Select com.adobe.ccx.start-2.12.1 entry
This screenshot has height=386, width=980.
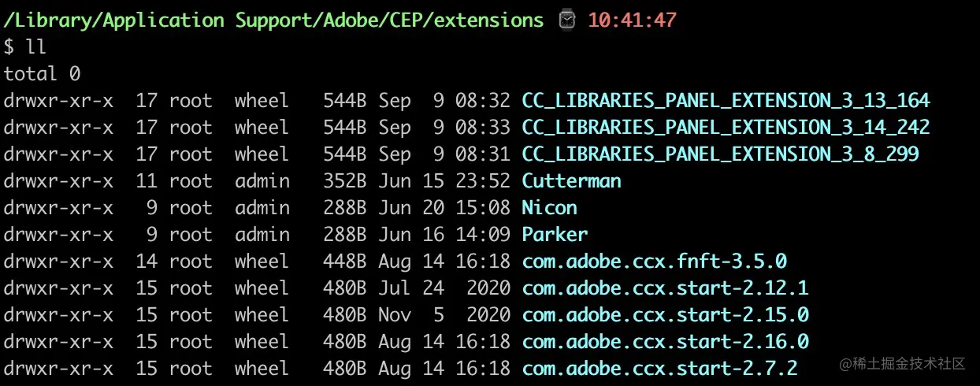tap(665, 288)
